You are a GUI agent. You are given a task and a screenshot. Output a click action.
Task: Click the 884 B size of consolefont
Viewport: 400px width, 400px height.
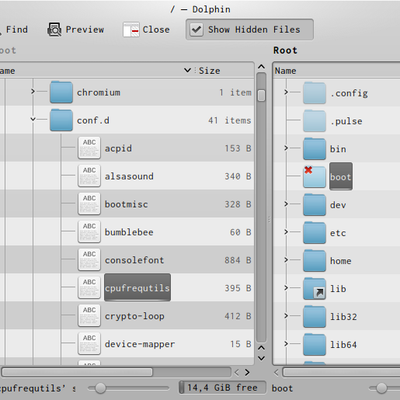pos(238,260)
